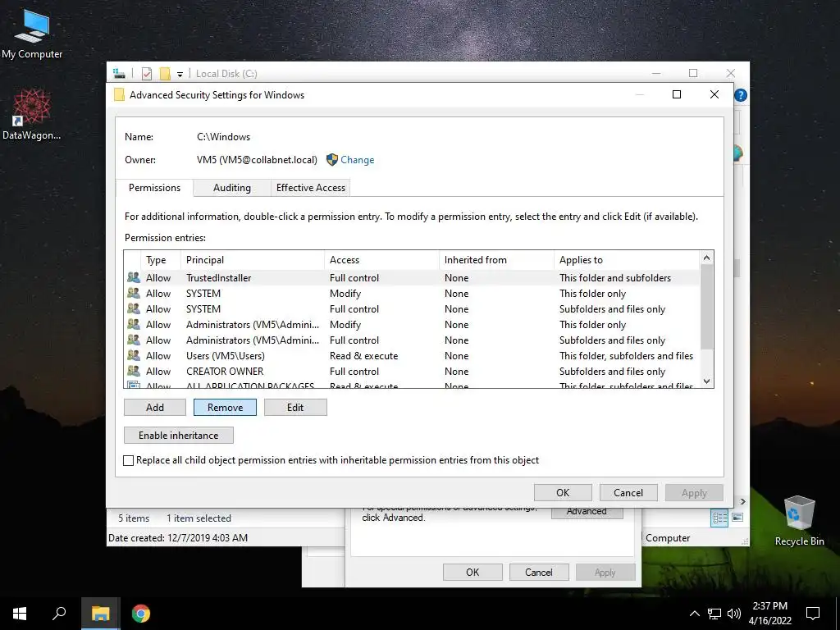
Task: Click the Change owner link
Action: tap(358, 160)
